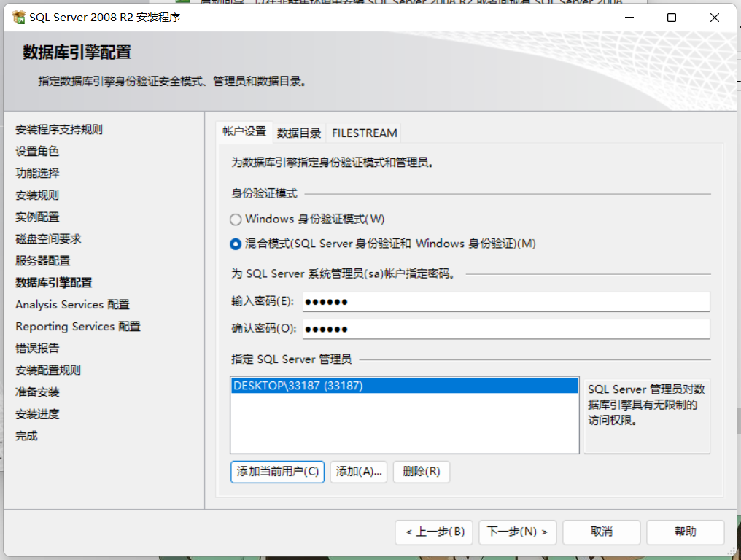Click 实例配置 step in sidebar
741x560 pixels.
click(x=37, y=217)
